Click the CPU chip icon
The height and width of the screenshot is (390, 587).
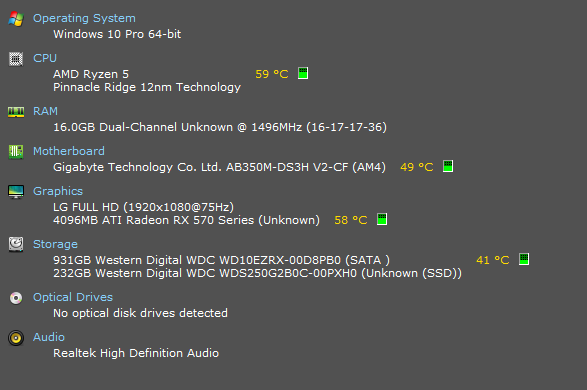(x=16, y=59)
